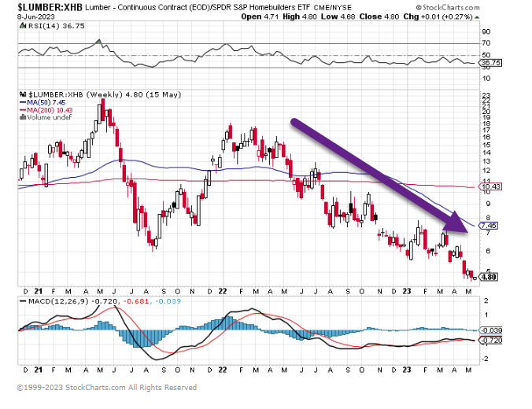Click the CME/NYSE exchange label

[333, 7]
